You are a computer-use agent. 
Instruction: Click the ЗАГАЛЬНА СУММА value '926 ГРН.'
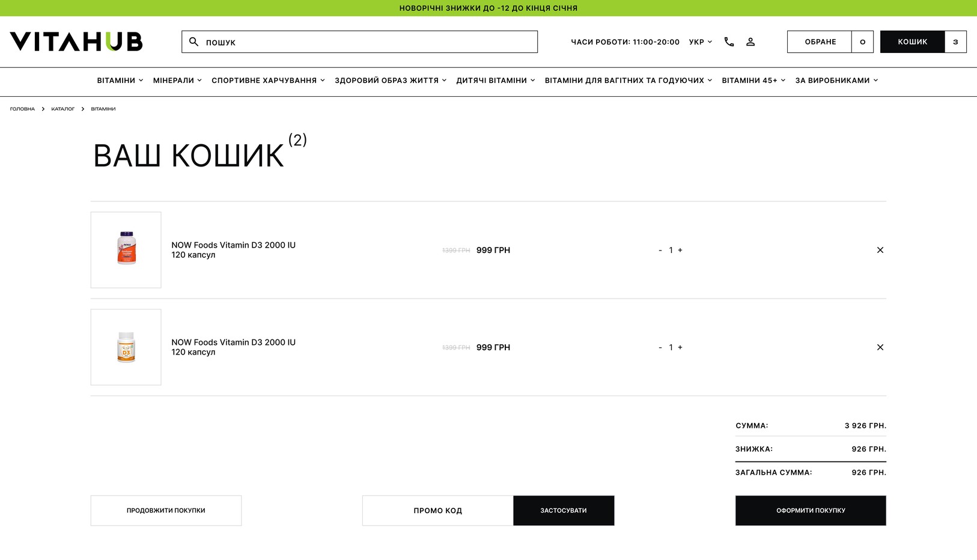[x=869, y=472]
